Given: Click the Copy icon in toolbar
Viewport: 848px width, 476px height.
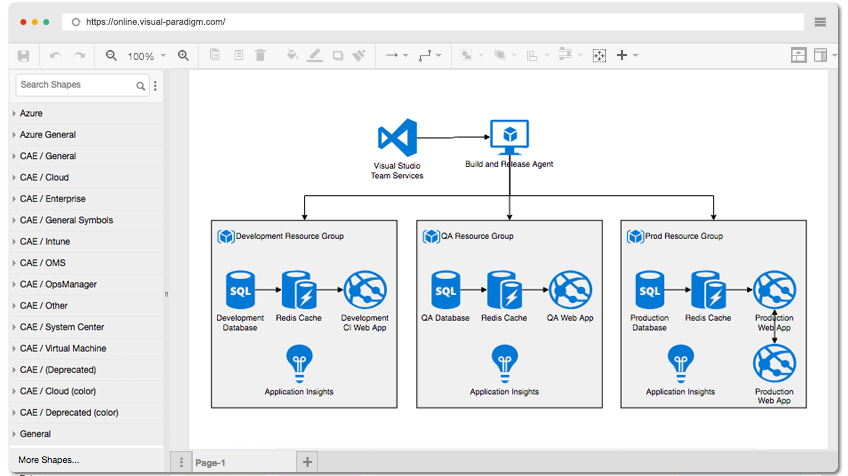Looking at the screenshot, I should click(215, 55).
